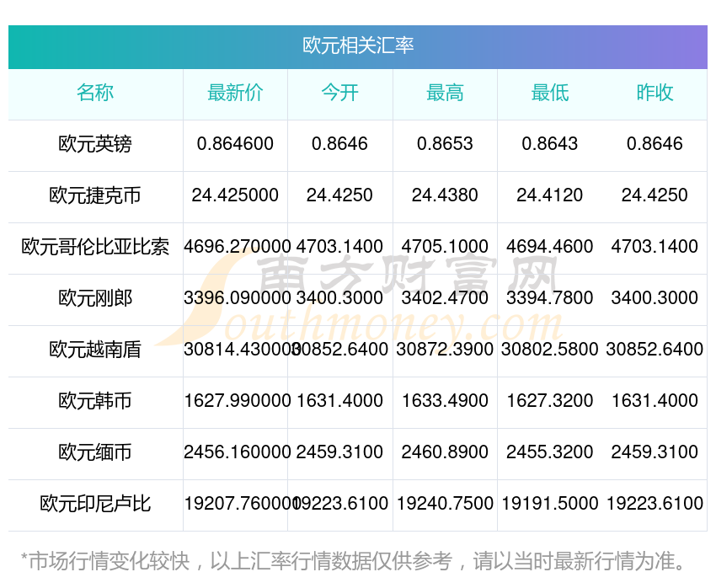The height and width of the screenshot is (588, 716).
Task: Select the 今开 column header
Action: click(339, 93)
